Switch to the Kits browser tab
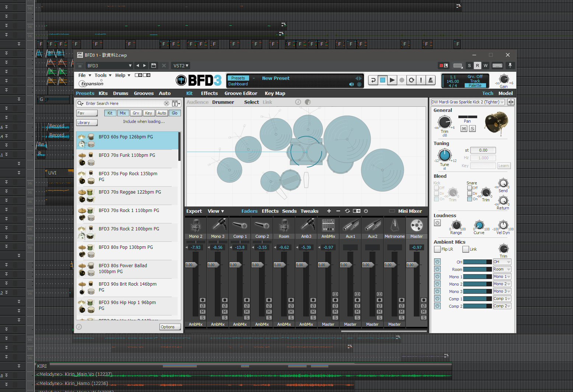The height and width of the screenshot is (392, 573). (103, 93)
